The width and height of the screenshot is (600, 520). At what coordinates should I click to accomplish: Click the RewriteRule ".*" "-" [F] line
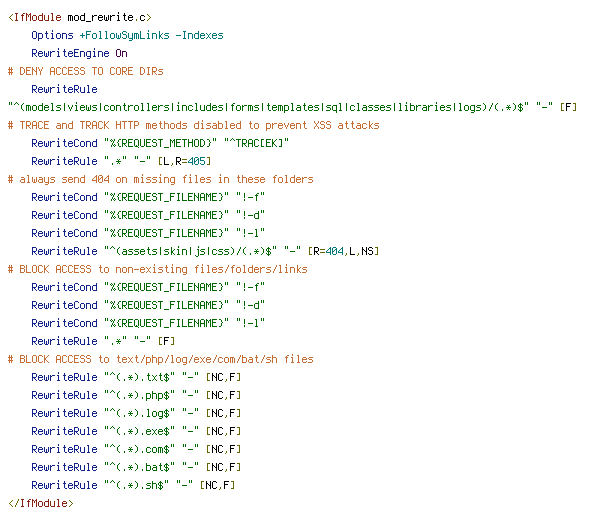[103, 341]
